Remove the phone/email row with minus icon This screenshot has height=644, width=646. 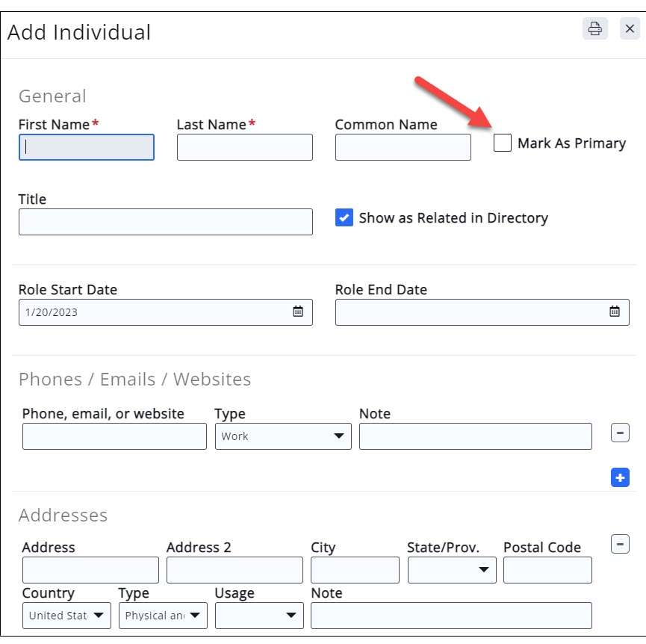click(x=620, y=433)
